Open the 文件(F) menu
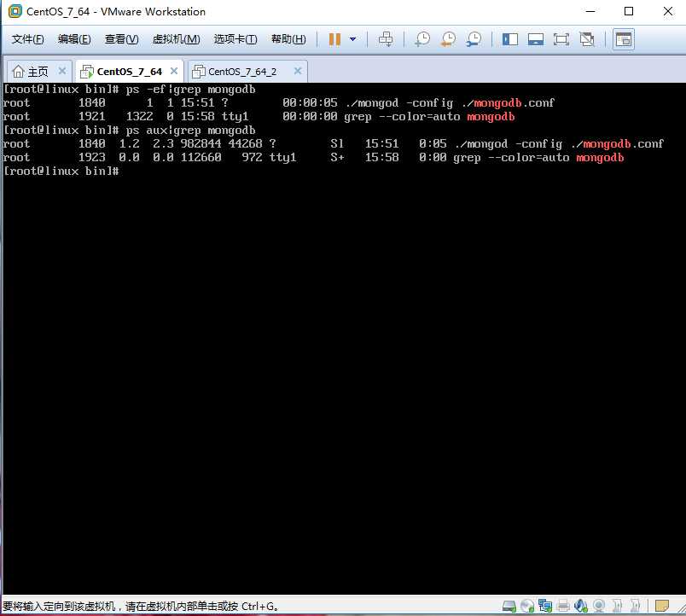Image resolution: width=686 pixels, height=616 pixels. tap(27, 39)
